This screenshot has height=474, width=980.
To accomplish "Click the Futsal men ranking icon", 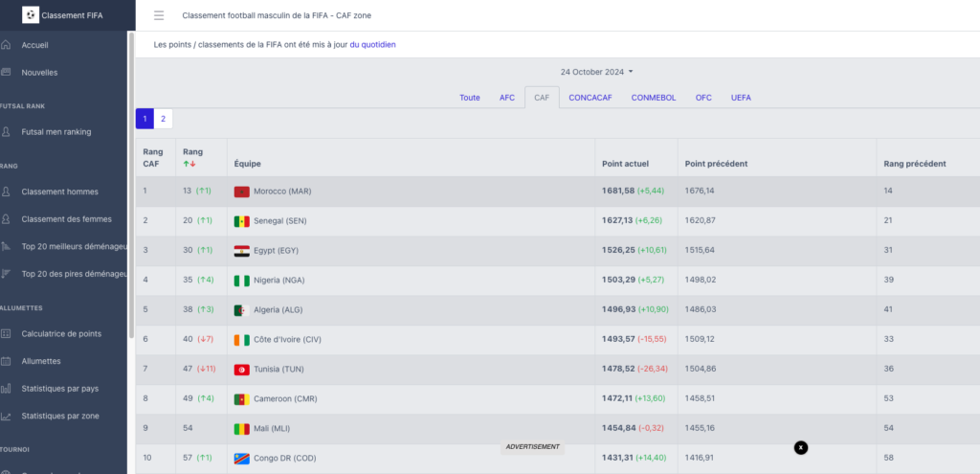I will click(7, 131).
